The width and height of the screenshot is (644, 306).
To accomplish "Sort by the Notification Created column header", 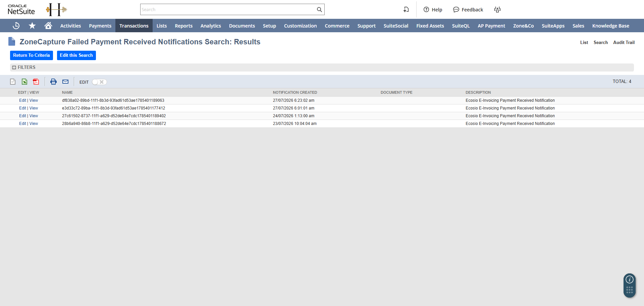I will click(x=295, y=92).
